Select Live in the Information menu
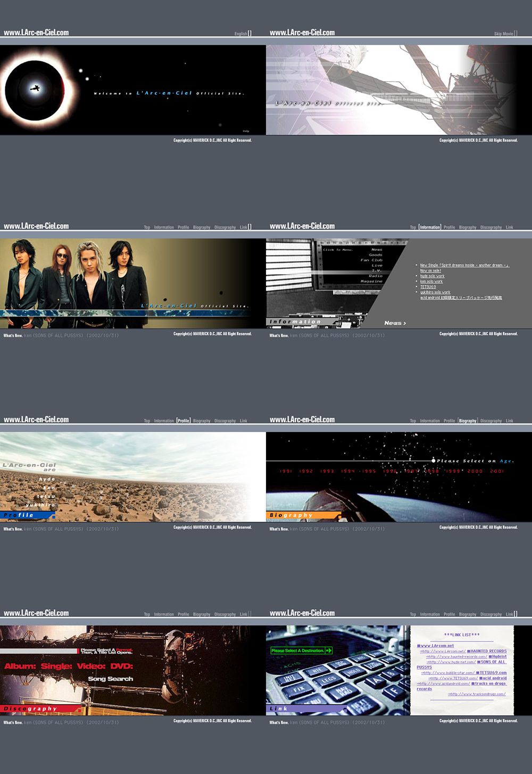 [377, 265]
